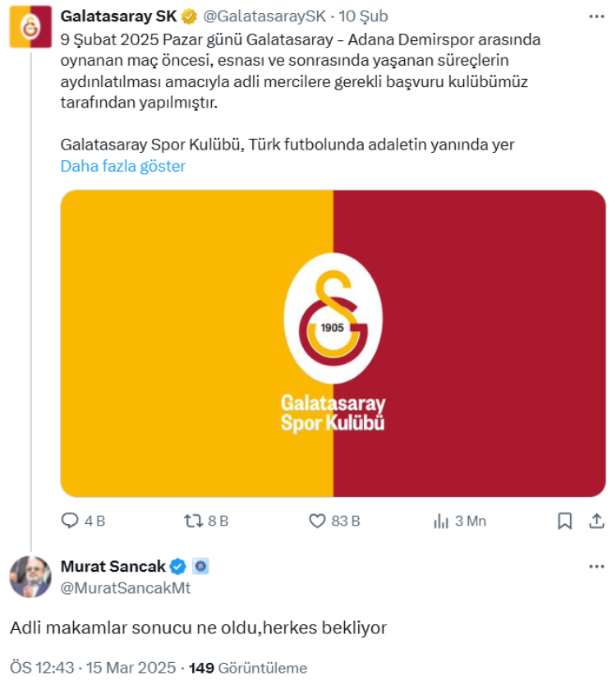The height and width of the screenshot is (690, 616).
Task: Retweet the Galatasaray SK post
Action: coord(193,521)
